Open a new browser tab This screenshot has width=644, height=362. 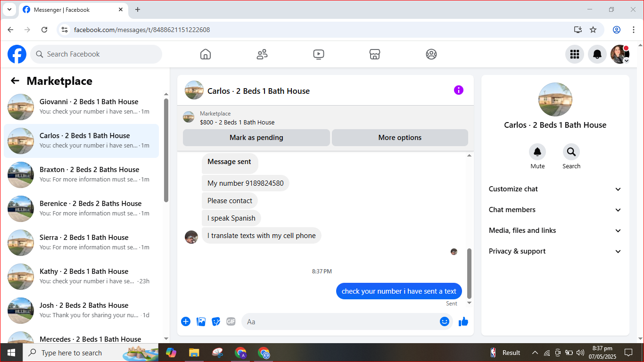point(138,9)
